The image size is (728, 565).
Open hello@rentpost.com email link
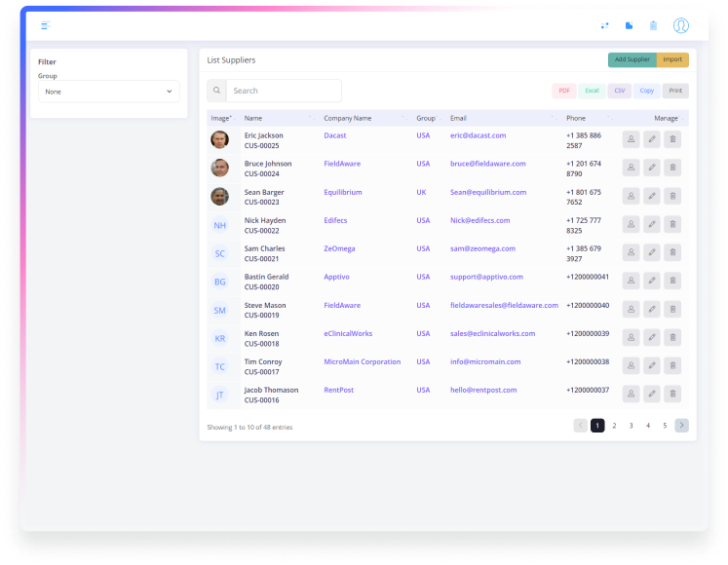coord(483,390)
